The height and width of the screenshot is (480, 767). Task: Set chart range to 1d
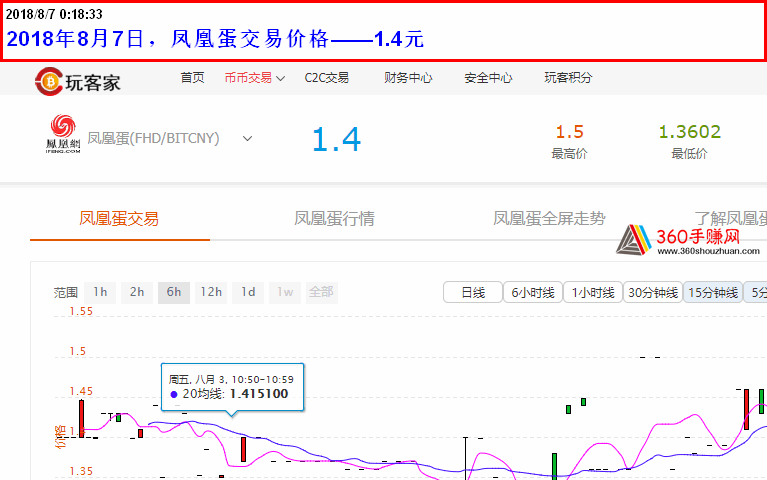coord(248,293)
